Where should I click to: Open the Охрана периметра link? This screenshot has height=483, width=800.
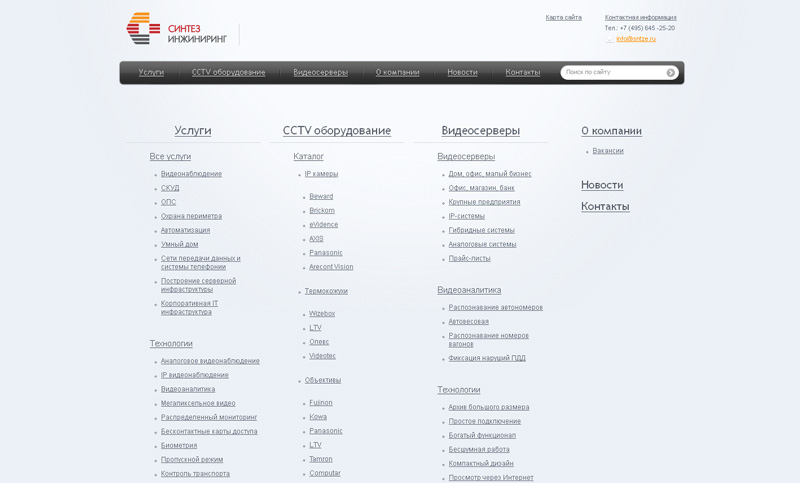pyautogui.click(x=191, y=216)
